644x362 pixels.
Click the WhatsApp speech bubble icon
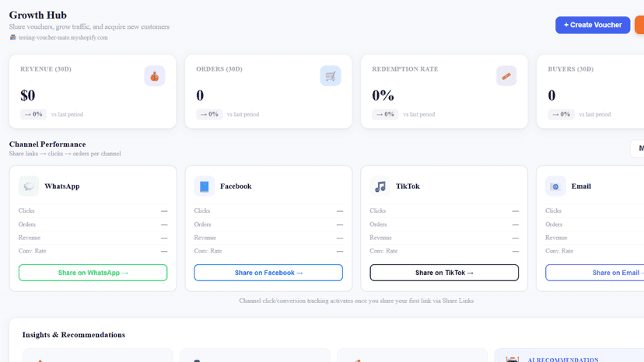(29, 186)
